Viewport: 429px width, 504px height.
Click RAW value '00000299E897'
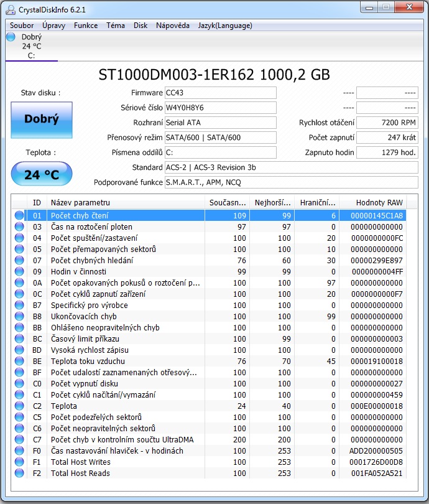pyautogui.click(x=377, y=260)
